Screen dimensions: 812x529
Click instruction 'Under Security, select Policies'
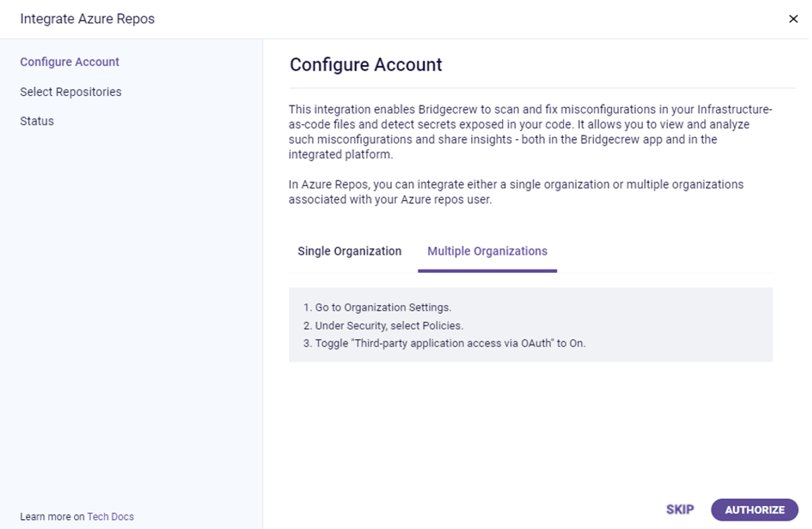coord(383,325)
